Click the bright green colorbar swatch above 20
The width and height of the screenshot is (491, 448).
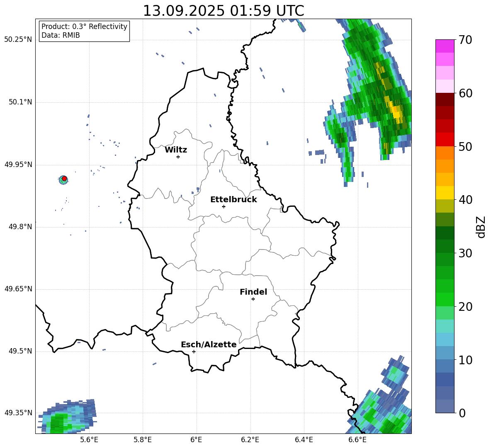[x=445, y=300]
